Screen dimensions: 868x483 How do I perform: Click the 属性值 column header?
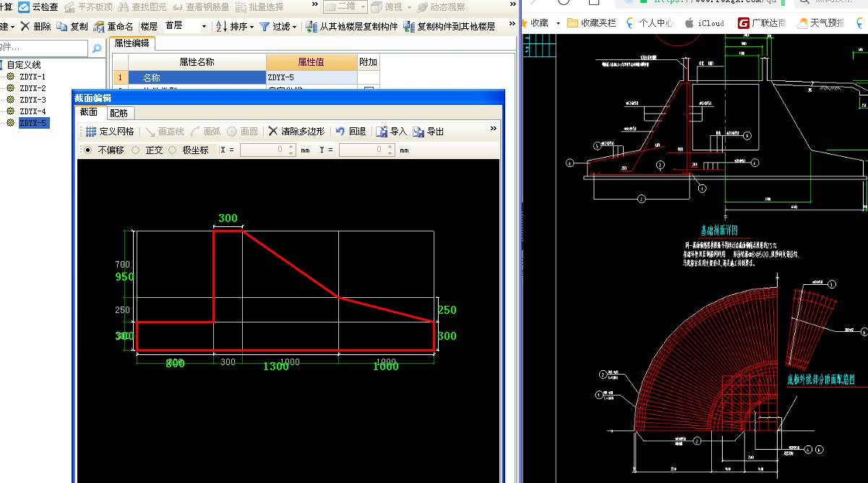[x=311, y=62]
